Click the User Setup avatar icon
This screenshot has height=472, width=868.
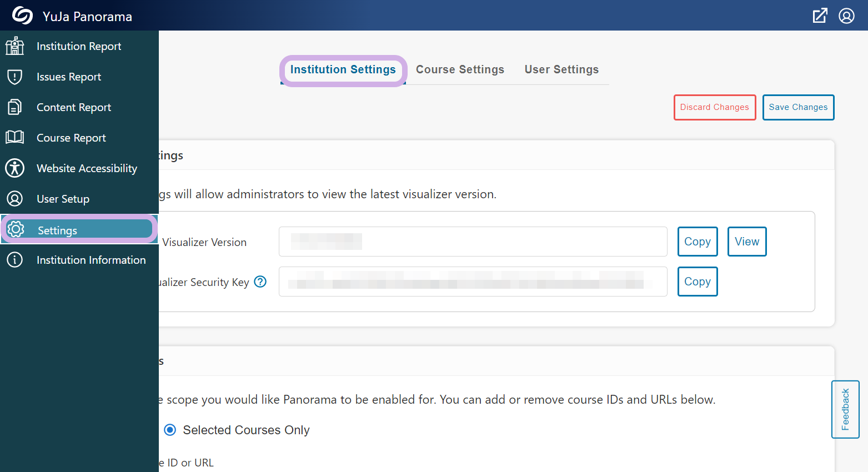(15, 198)
